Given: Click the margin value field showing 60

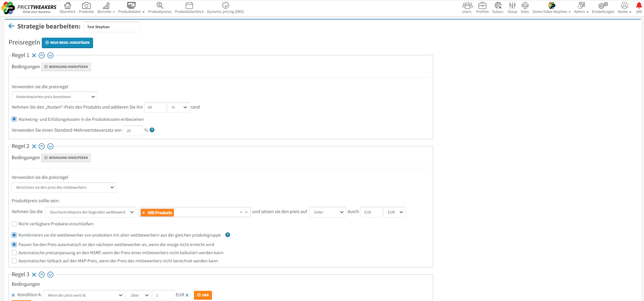Looking at the screenshot, I should (155, 107).
